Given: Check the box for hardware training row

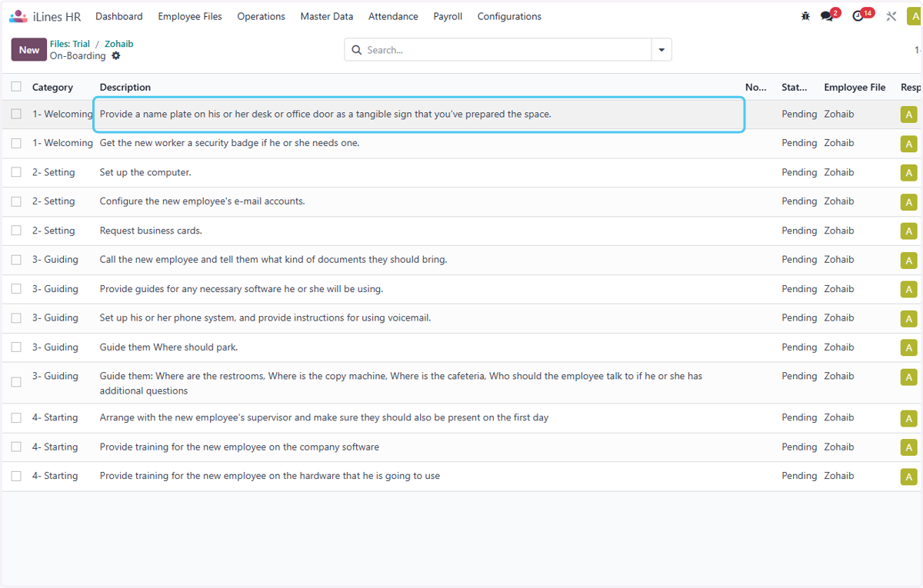Looking at the screenshot, I should tap(16, 476).
